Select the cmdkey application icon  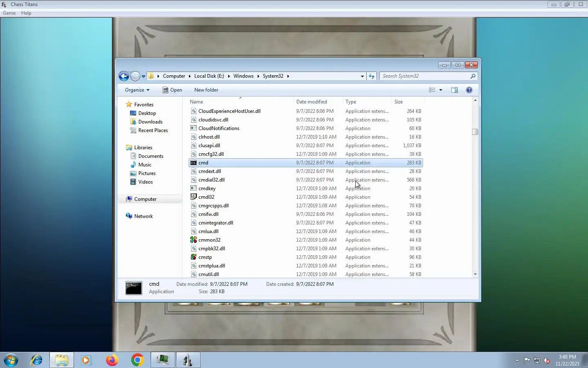click(x=194, y=188)
